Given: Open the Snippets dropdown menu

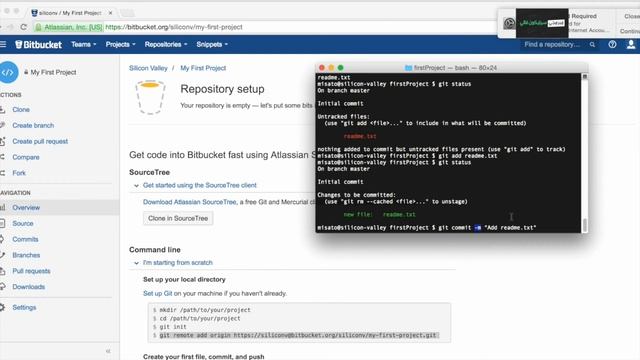Looking at the screenshot, I should tap(212, 44).
